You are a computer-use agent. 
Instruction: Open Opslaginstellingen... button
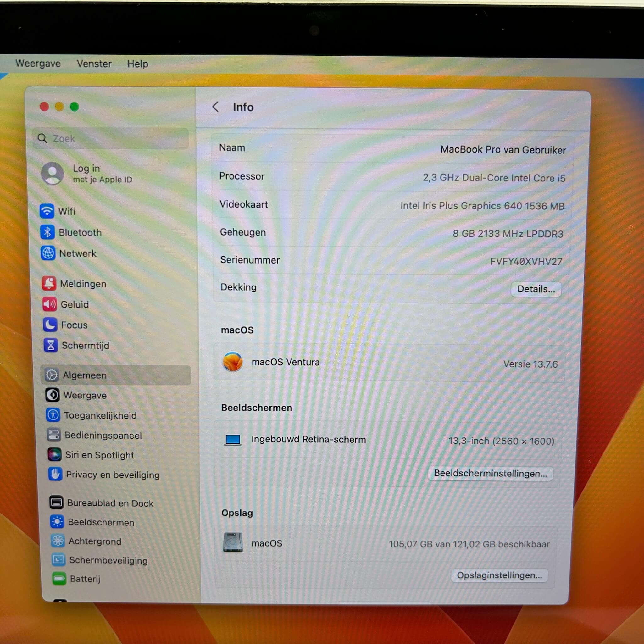499,575
